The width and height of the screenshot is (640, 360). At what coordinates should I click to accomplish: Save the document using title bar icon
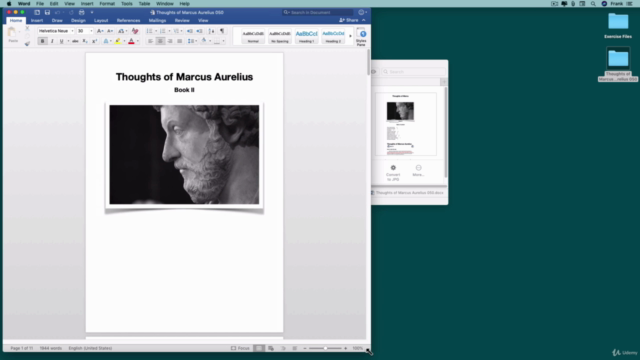click(x=47, y=12)
